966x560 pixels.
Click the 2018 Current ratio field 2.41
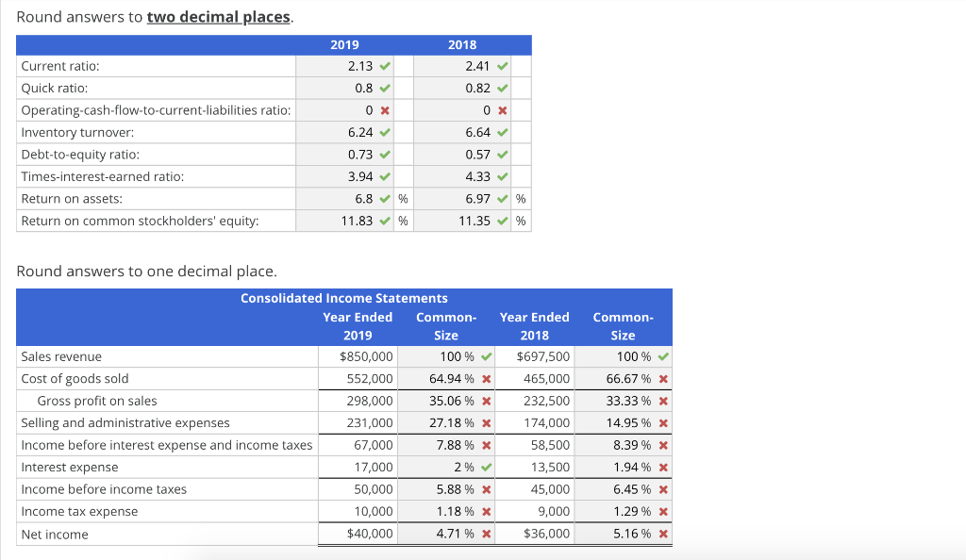coord(462,66)
